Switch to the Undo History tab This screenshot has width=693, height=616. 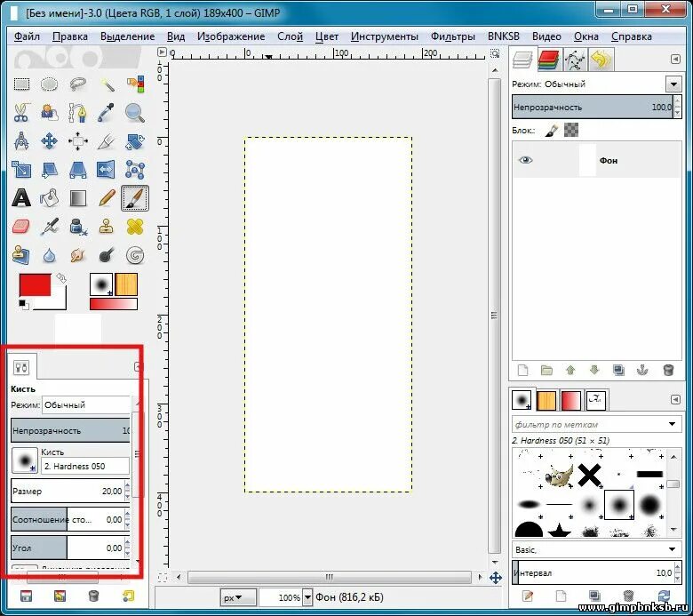point(601,60)
